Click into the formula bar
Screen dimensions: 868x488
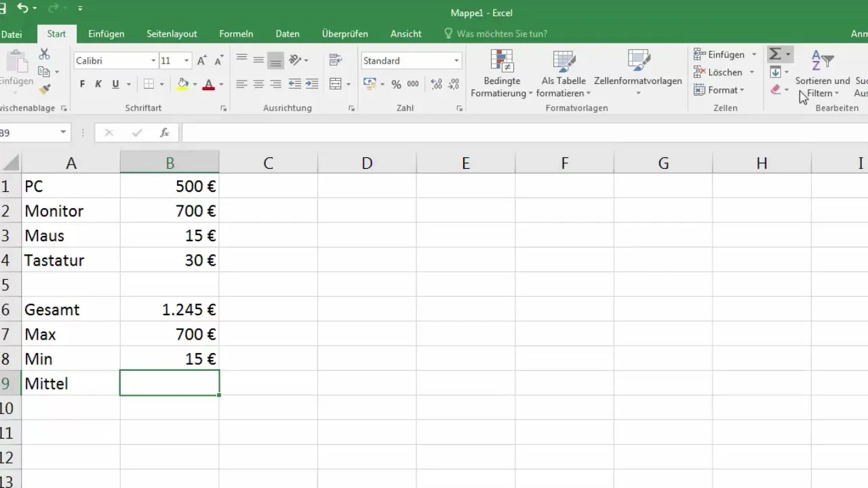[x=524, y=133]
